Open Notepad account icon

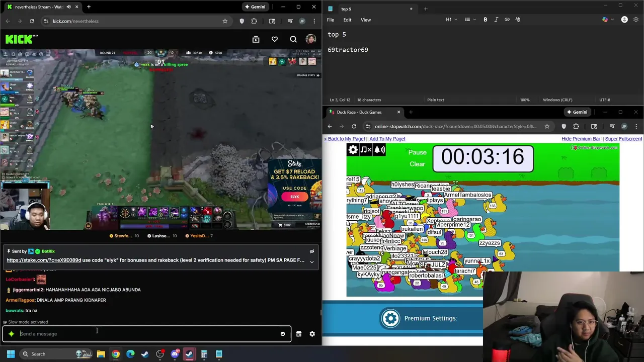tap(624, 20)
